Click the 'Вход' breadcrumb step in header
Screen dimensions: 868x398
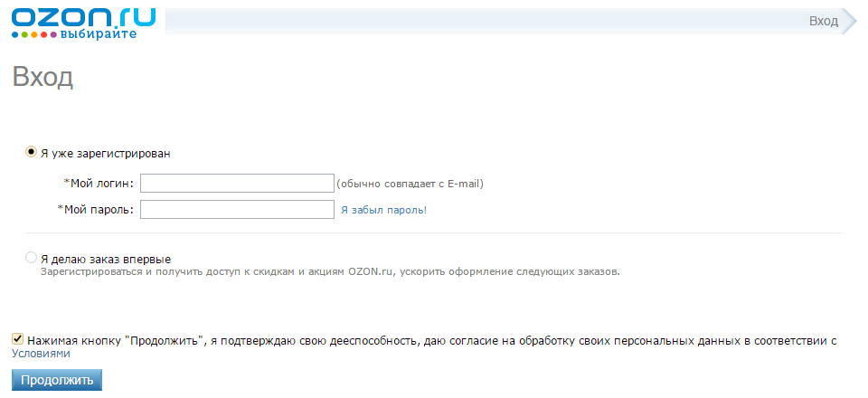tap(824, 22)
